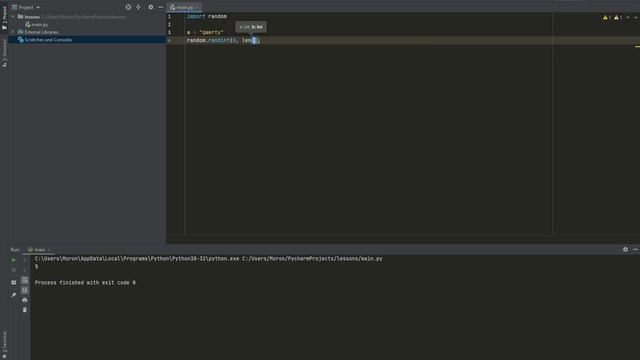Click the main.py path link in console
This screenshot has width=640, height=360.
[x=312, y=259]
